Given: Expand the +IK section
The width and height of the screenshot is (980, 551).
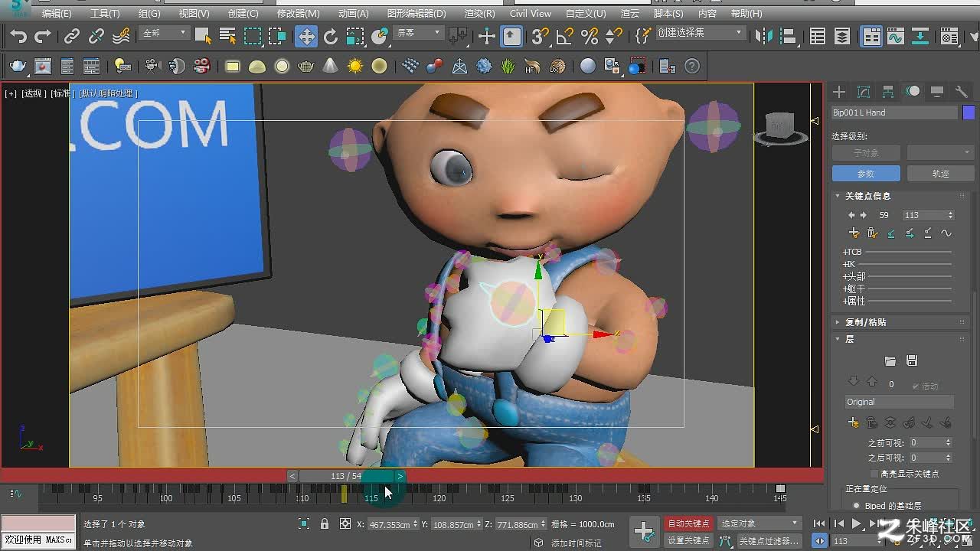Looking at the screenshot, I should [849, 264].
